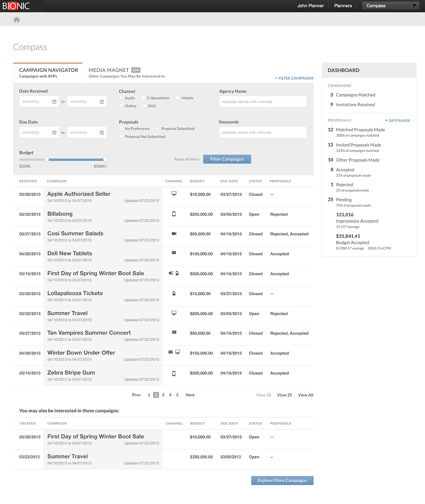
Task: Tick the Online channel checkbox
Action: [121, 106]
